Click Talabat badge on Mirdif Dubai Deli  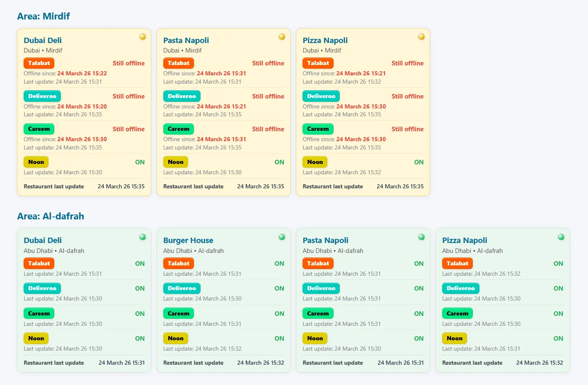point(39,63)
